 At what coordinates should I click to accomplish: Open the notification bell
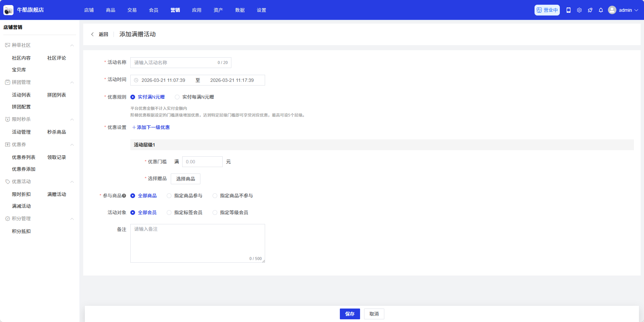tap(601, 10)
